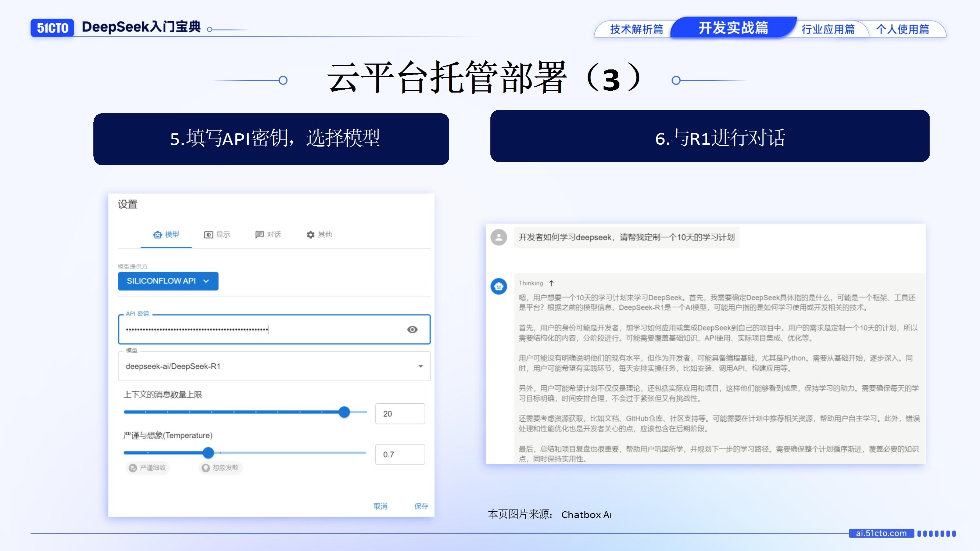Click the gear icon for Other settings
The height and width of the screenshot is (551, 980).
coord(311,235)
